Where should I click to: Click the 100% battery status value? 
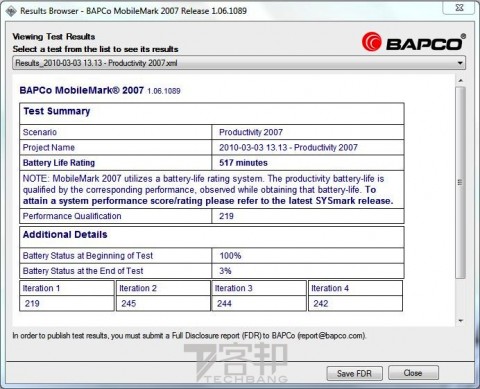coord(230,256)
